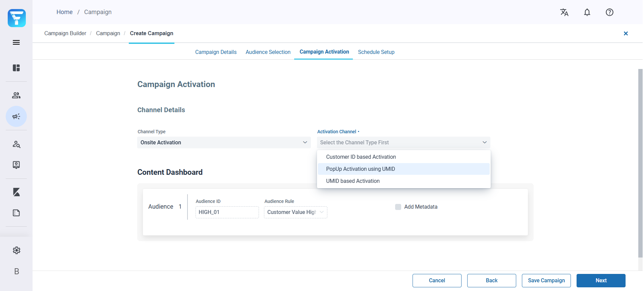Click the settings gear icon
This screenshot has width=644, height=291.
pyautogui.click(x=16, y=250)
